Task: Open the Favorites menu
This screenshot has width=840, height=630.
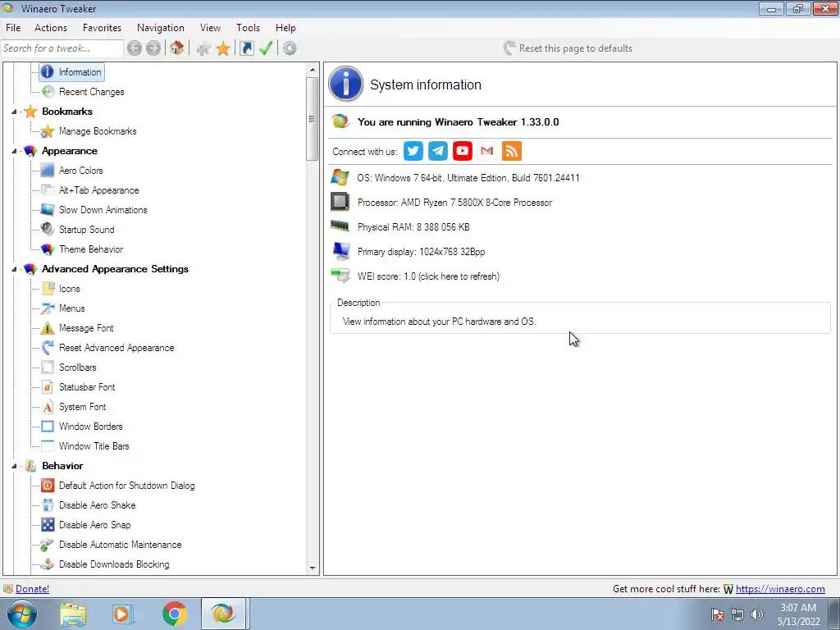Action: [x=102, y=28]
